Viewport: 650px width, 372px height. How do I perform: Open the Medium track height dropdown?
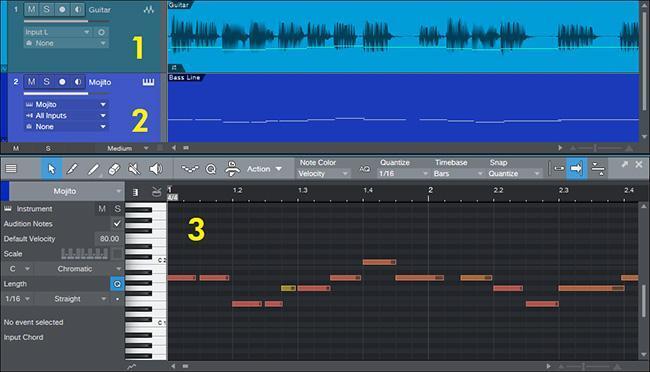coord(128,148)
